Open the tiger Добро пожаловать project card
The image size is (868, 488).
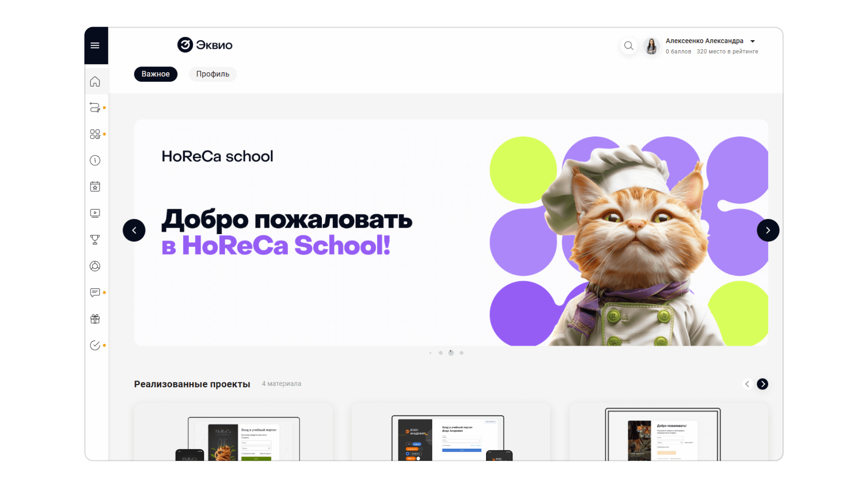pos(669,432)
